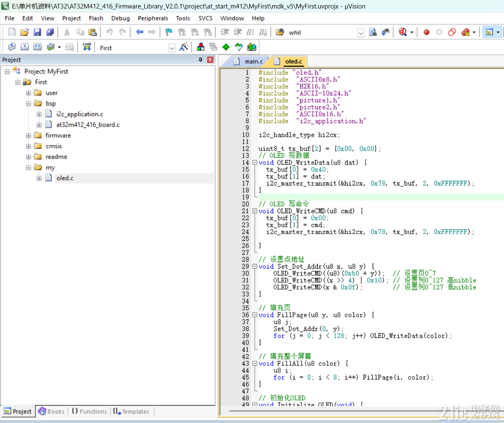Select i2c_application.c in the tree

pos(80,114)
